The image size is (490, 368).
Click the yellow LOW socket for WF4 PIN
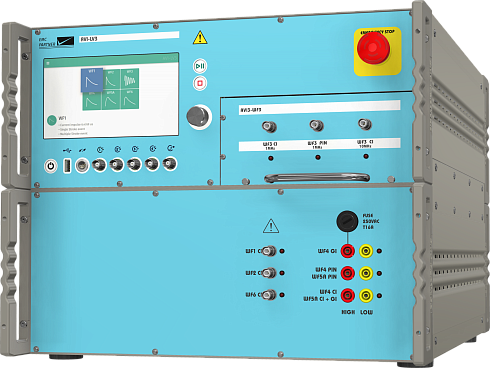click(366, 273)
